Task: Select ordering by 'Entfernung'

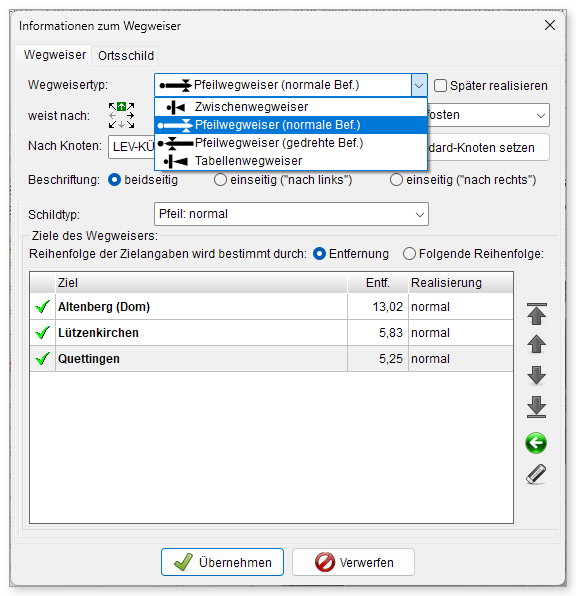Action: coord(319,254)
